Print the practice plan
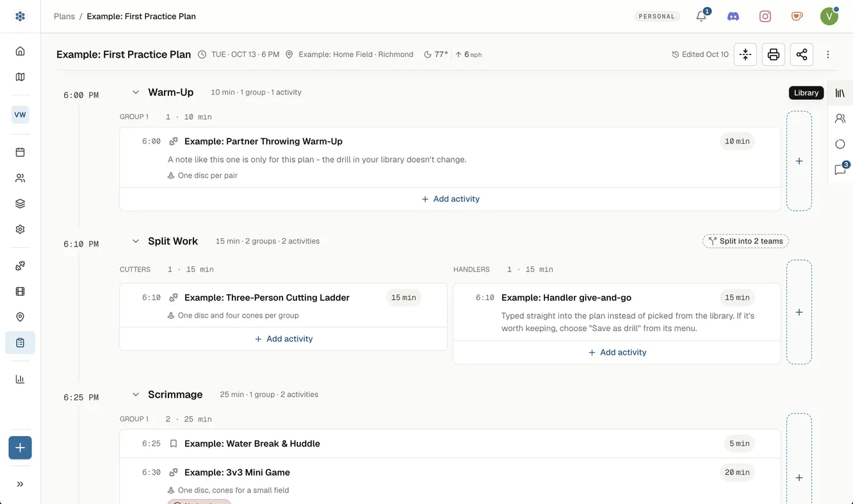The image size is (853, 504). tap(774, 54)
